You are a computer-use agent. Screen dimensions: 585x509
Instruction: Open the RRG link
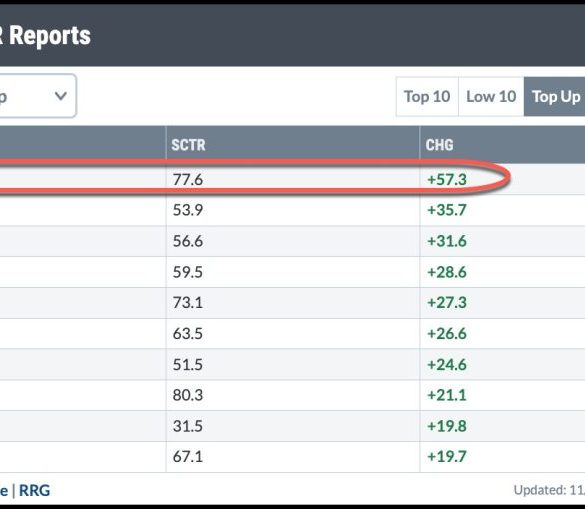pyautogui.click(x=34, y=490)
